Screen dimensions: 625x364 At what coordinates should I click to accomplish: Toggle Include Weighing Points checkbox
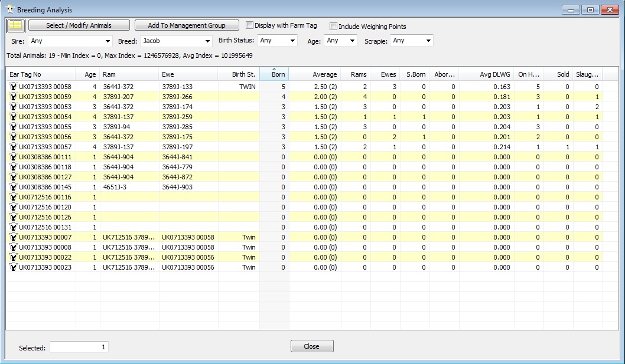pyautogui.click(x=333, y=27)
